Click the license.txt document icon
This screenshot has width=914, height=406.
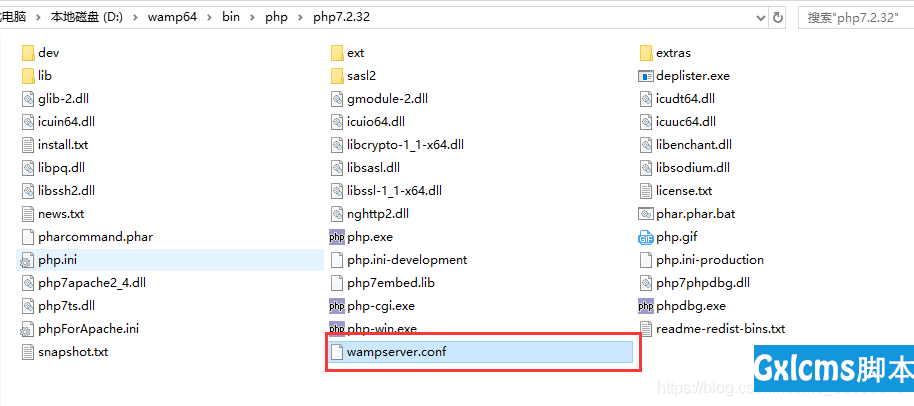(x=646, y=191)
